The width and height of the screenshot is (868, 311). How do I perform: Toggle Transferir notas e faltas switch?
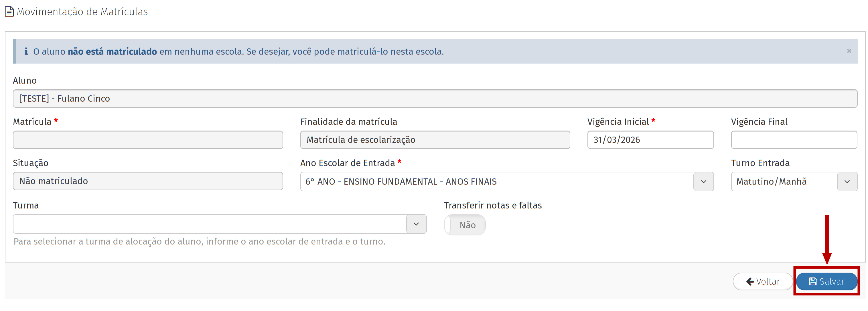click(x=465, y=225)
